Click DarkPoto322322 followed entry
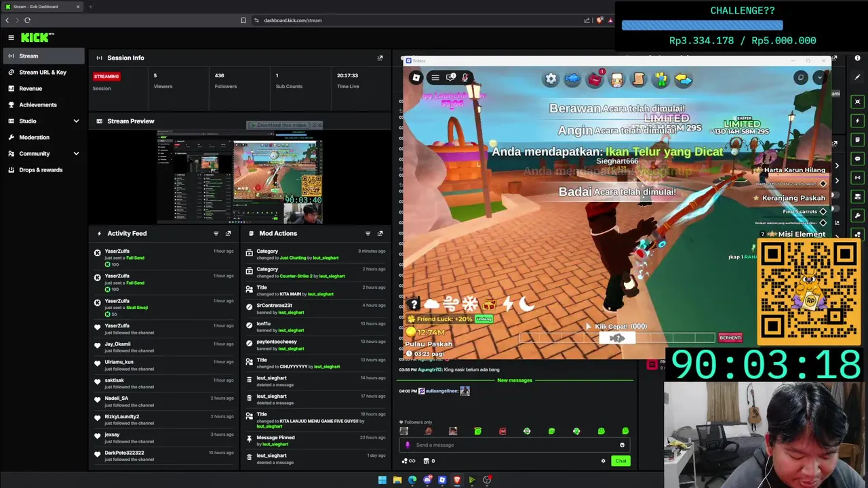The height and width of the screenshot is (488, 868). 165,455
